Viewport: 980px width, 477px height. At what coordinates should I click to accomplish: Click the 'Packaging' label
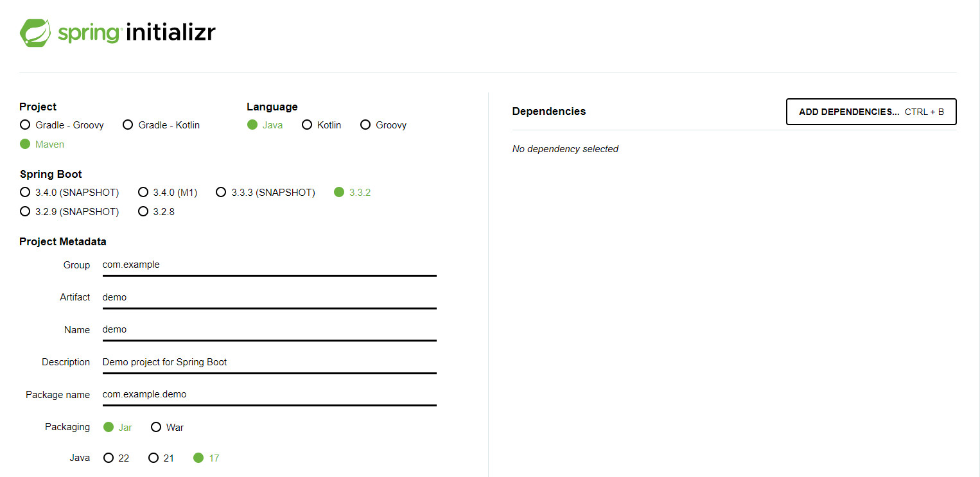67,428
